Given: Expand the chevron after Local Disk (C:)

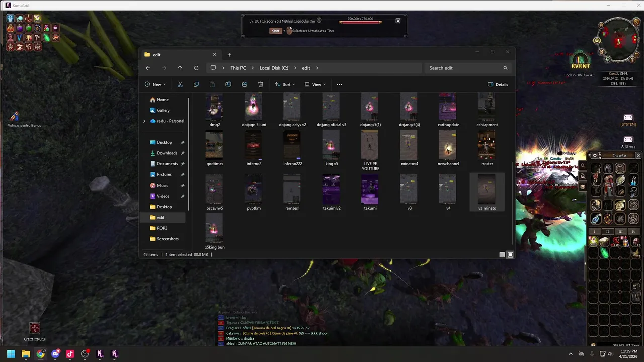Looking at the screenshot, I should pyautogui.click(x=295, y=68).
